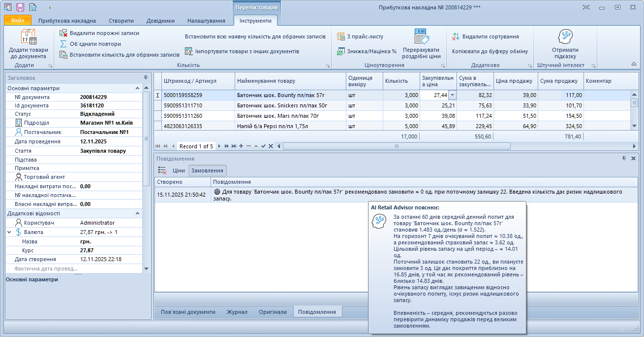Click AI 'Отримати підказку' icon

(565, 37)
